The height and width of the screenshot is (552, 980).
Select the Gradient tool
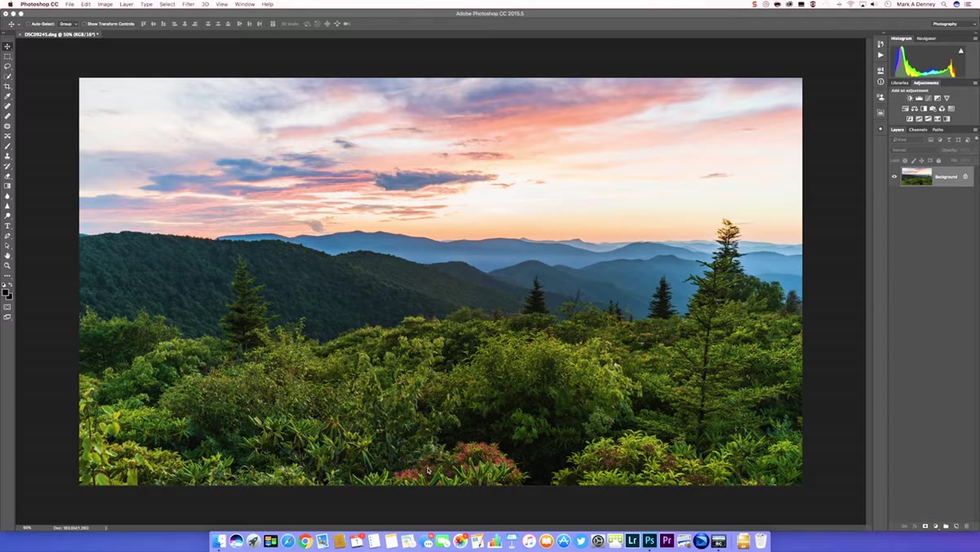(7, 185)
